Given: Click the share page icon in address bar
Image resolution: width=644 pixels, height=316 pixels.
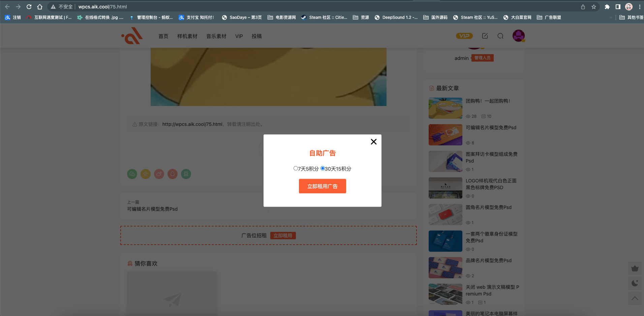Looking at the screenshot, I should click(x=583, y=7).
